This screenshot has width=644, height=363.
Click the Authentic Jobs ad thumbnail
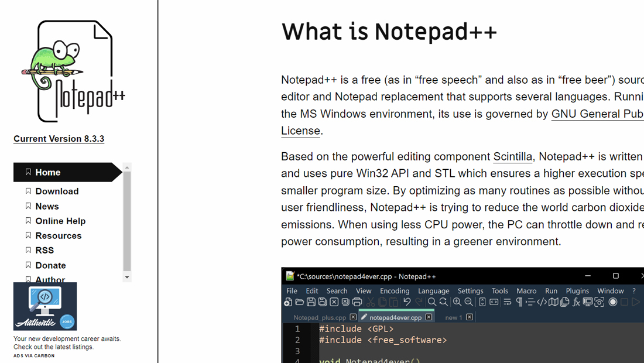click(x=45, y=306)
